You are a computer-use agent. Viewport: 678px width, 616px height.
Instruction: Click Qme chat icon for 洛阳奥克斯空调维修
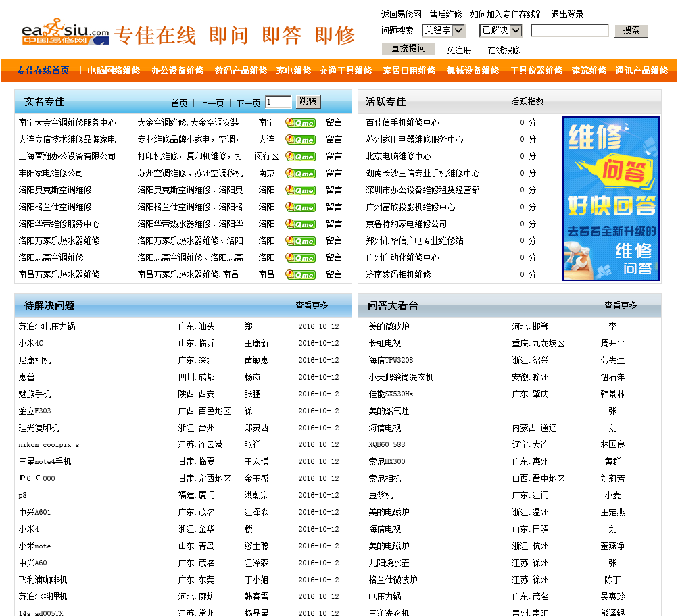point(300,190)
